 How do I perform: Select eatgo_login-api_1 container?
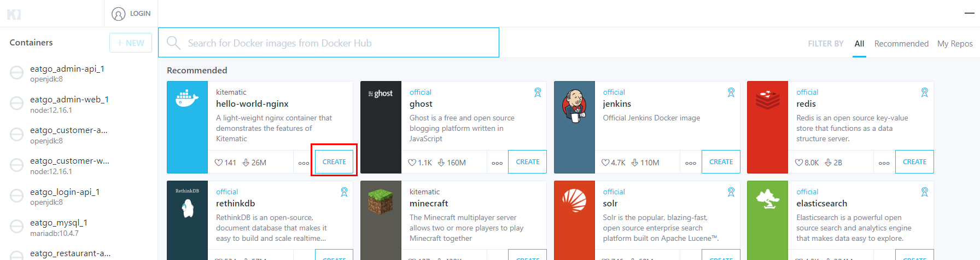pos(79,197)
